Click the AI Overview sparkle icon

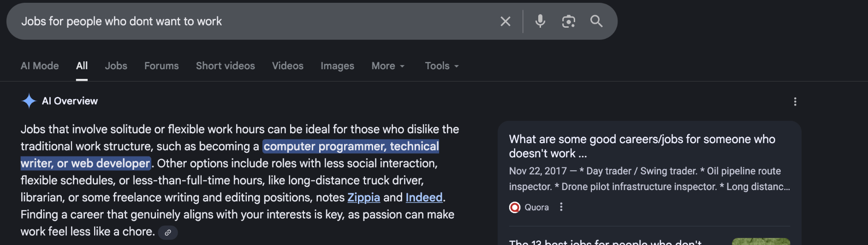(29, 101)
